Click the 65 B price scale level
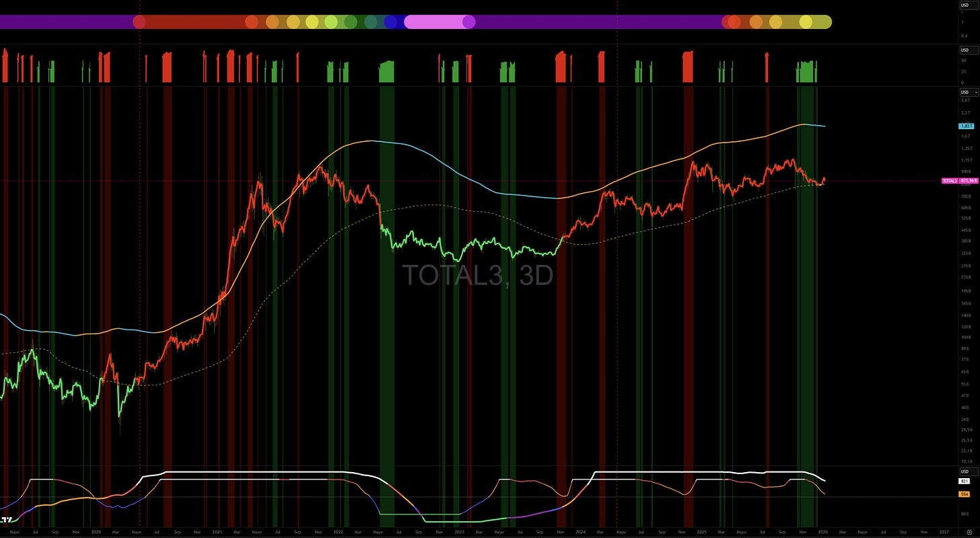This screenshot has width=980, height=538. pos(965,371)
